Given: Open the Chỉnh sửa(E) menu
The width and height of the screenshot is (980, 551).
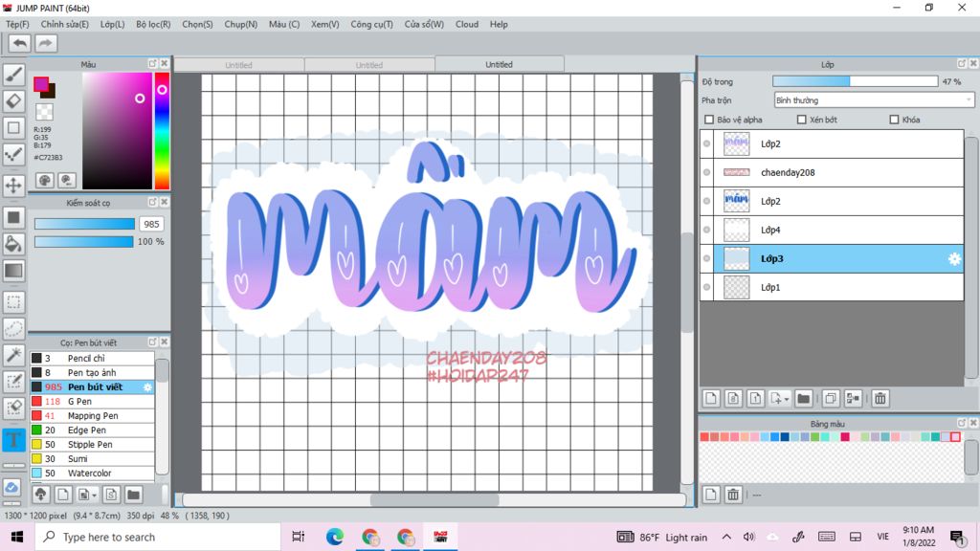Looking at the screenshot, I should pos(64,24).
